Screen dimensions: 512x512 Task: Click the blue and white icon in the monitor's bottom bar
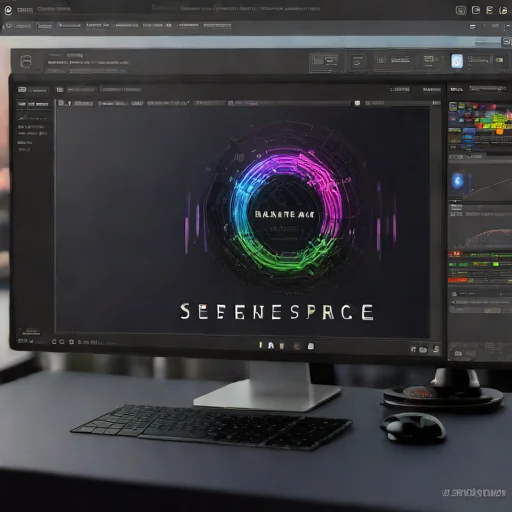[x=271, y=346]
